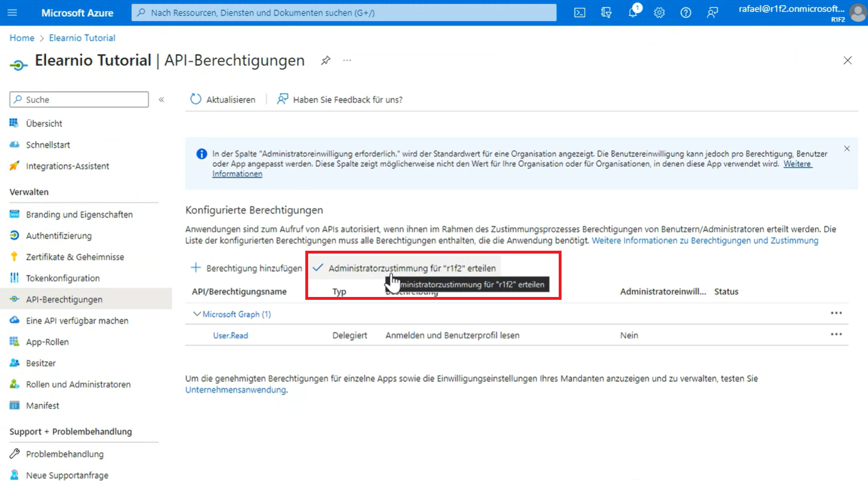Click the Delegiert cell of User.Read
The image size is (868, 486).
point(350,335)
